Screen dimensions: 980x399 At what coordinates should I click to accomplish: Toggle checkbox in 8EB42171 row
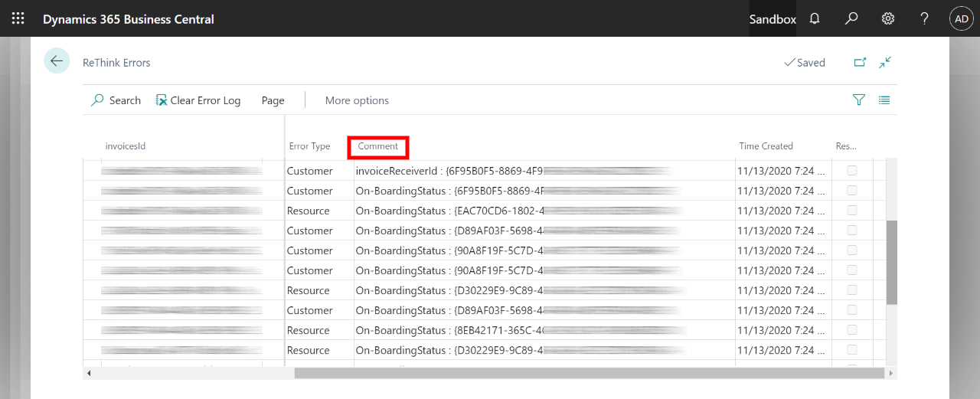(852, 330)
